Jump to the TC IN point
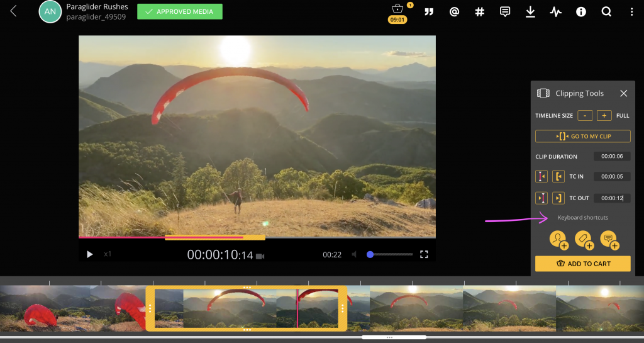Viewport: 644px width, 343px height. [558, 176]
